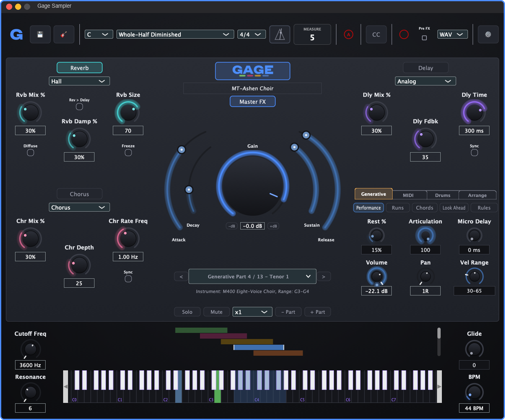Open the Hall reverb type dropdown
This screenshot has height=420, width=505.
(79, 81)
